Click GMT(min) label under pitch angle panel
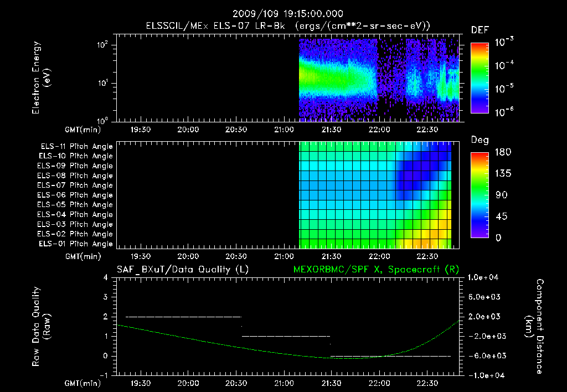 pyautogui.click(x=83, y=257)
